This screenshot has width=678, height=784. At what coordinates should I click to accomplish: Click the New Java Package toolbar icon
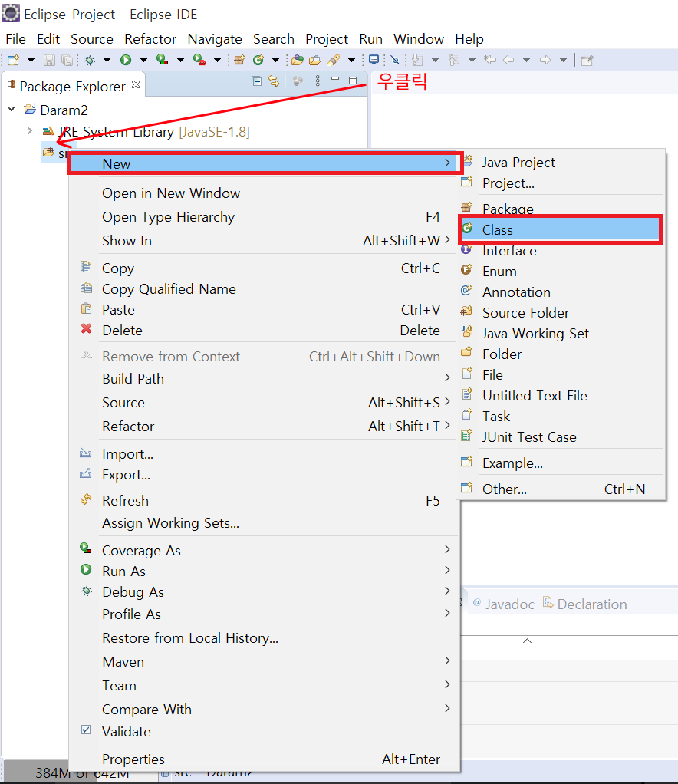[240, 60]
